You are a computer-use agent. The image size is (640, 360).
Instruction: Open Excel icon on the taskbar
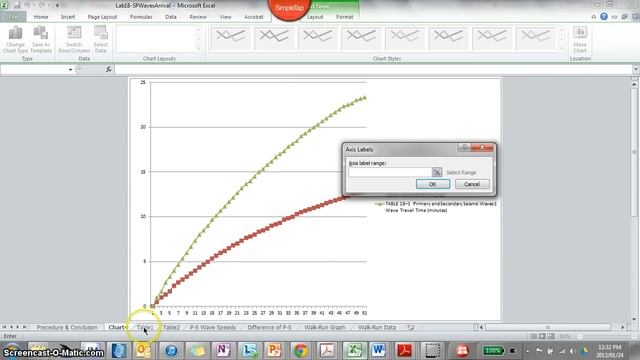point(354,350)
